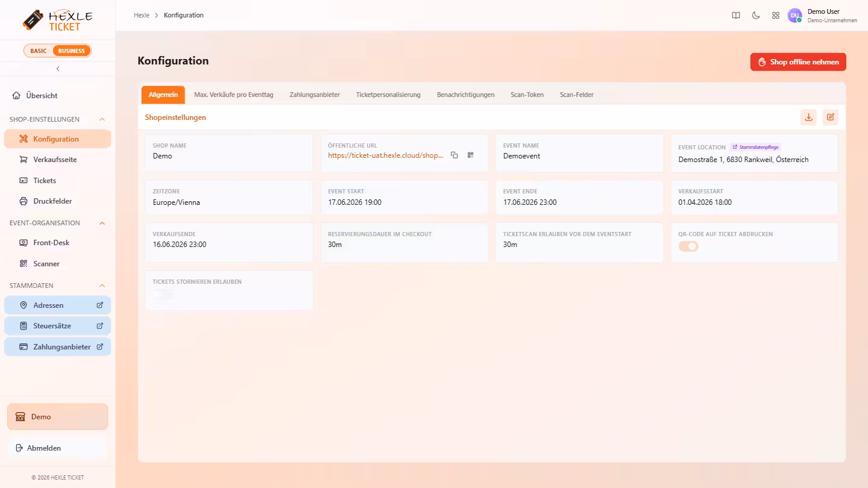Image resolution: width=868 pixels, height=488 pixels.
Task: Click the Europe/Vienna timezone value
Action: pyautogui.click(x=177, y=202)
